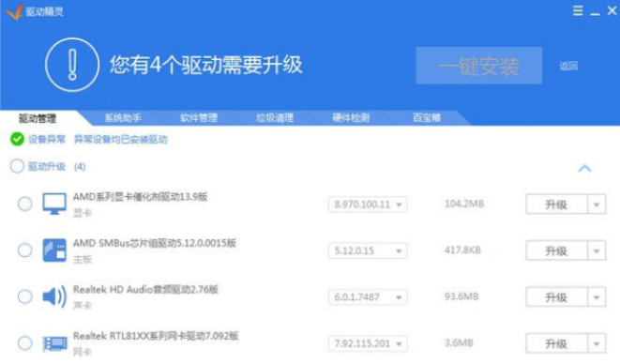Click 升级 button for AMD SMBus driver
The height and width of the screenshot is (364, 620).
pos(556,250)
